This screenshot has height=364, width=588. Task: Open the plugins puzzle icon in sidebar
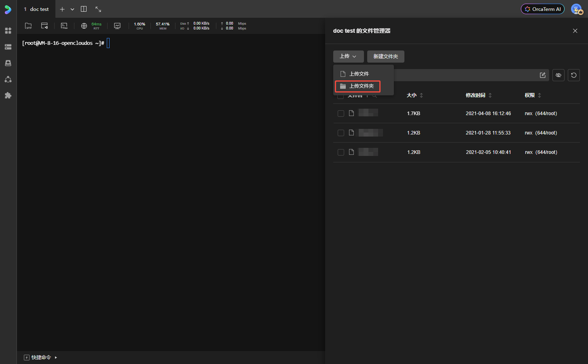8,95
